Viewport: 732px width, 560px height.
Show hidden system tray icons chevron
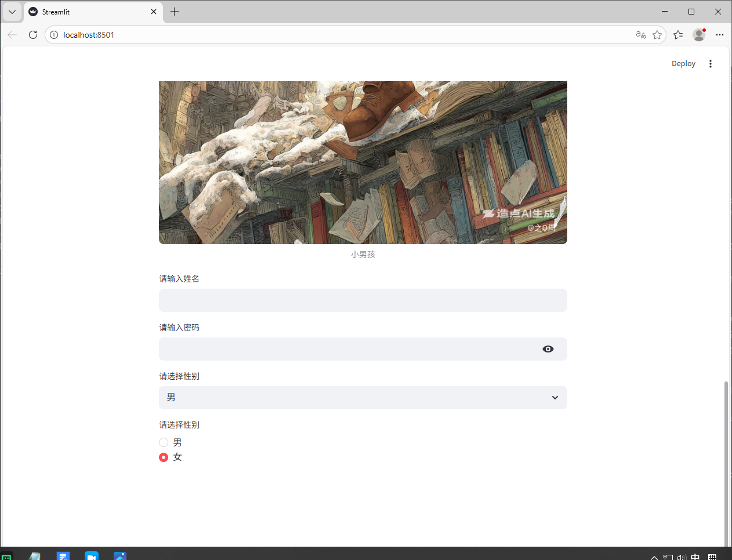tap(654, 557)
